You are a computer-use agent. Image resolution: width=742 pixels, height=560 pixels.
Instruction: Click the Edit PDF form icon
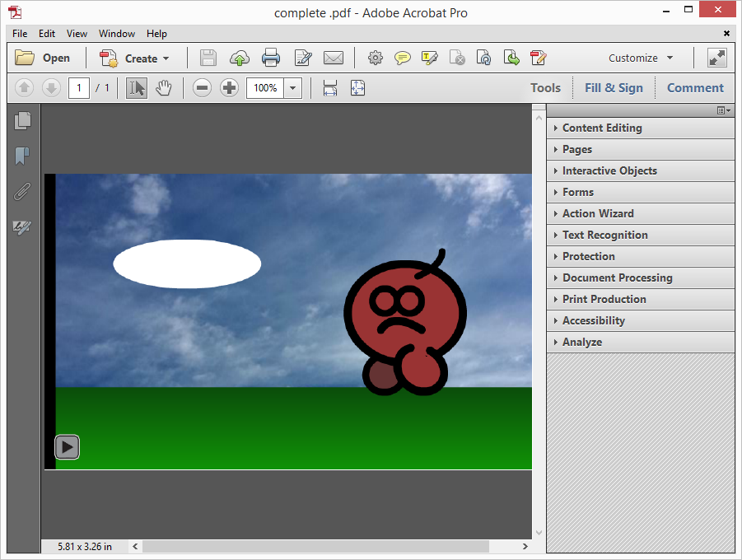(538, 58)
